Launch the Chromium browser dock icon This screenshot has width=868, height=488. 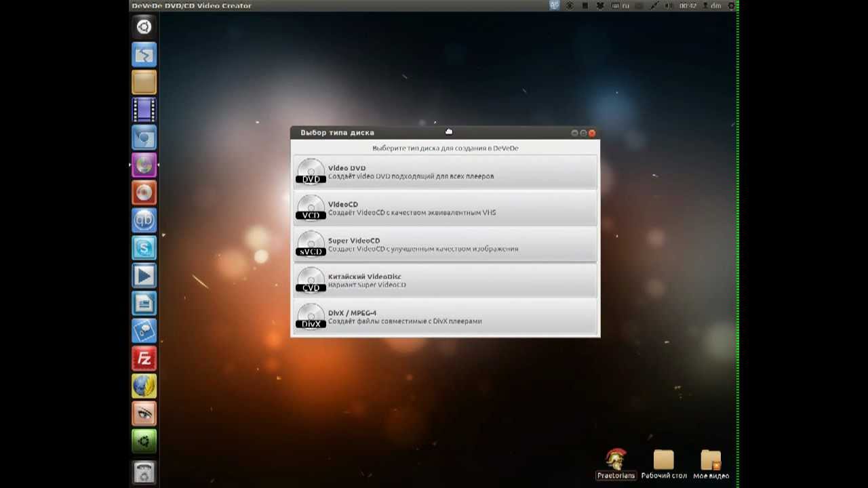pyautogui.click(x=144, y=138)
